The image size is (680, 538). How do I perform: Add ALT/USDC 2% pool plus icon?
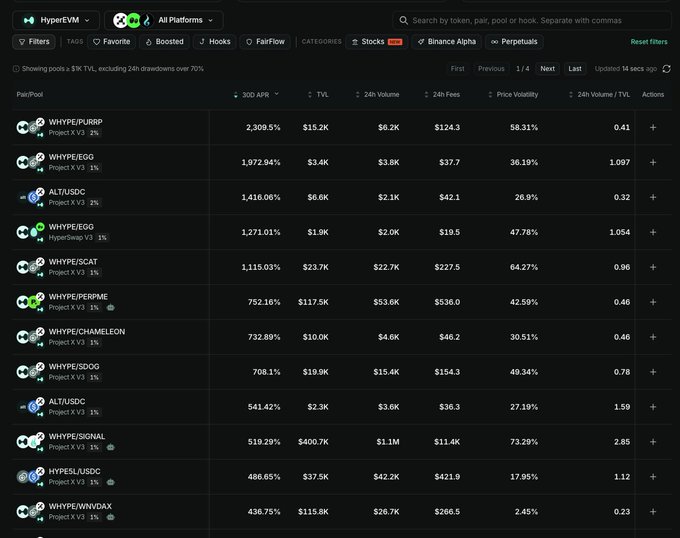(x=653, y=197)
